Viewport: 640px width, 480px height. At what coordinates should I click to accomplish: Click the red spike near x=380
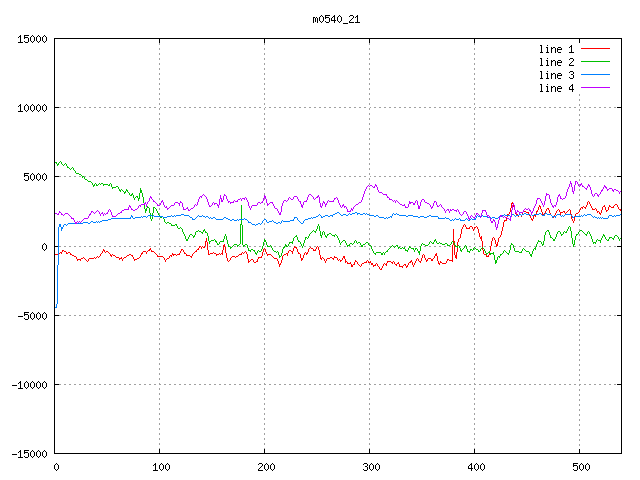453,245
